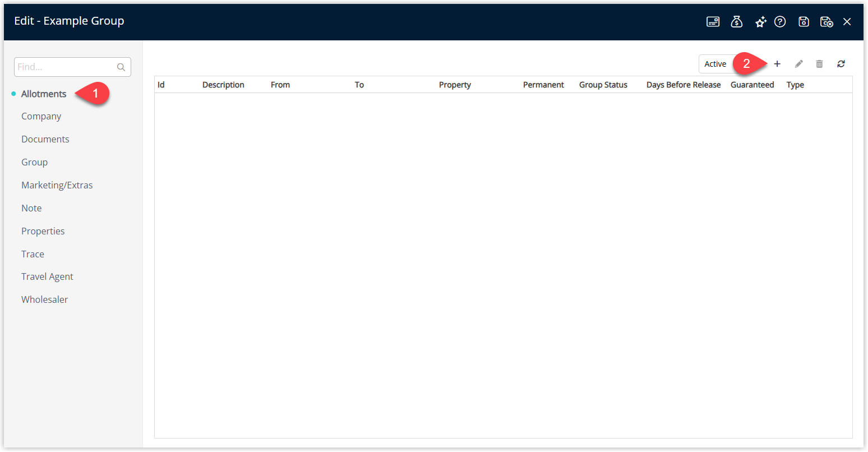Go to the Group section
Image resolution: width=868 pixels, height=452 pixels.
coord(34,162)
